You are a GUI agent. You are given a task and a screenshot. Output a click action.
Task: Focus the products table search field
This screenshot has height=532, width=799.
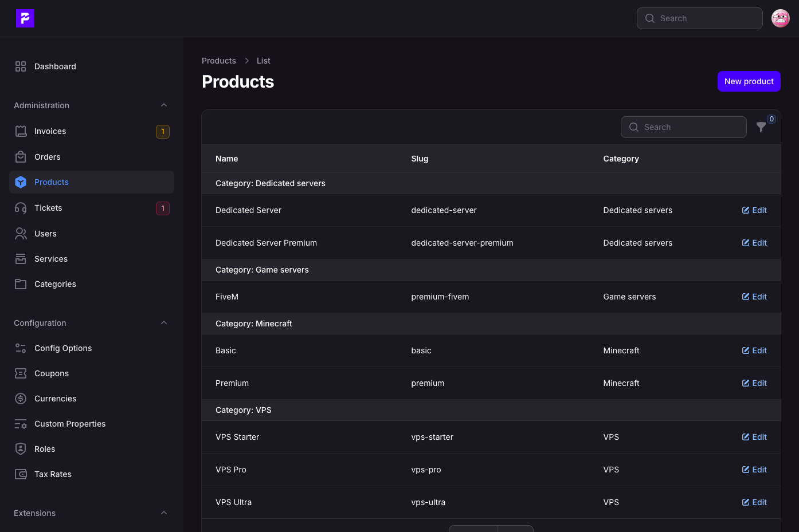684,127
